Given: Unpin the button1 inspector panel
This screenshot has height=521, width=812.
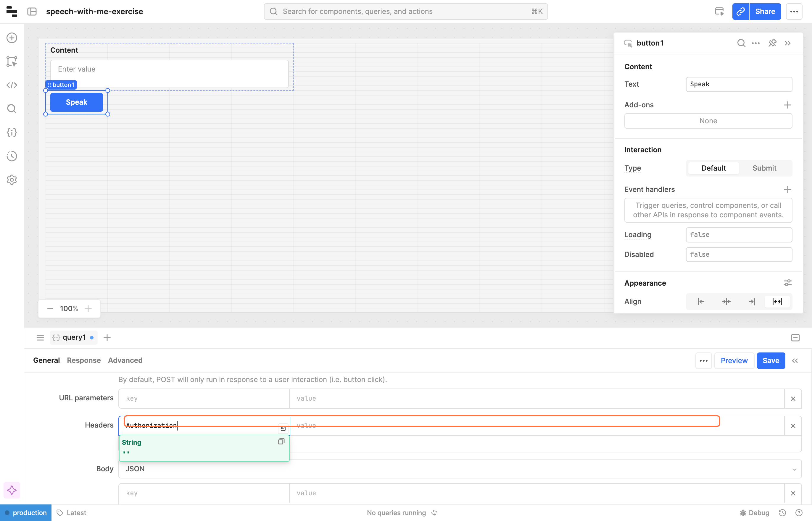Looking at the screenshot, I should tap(772, 43).
